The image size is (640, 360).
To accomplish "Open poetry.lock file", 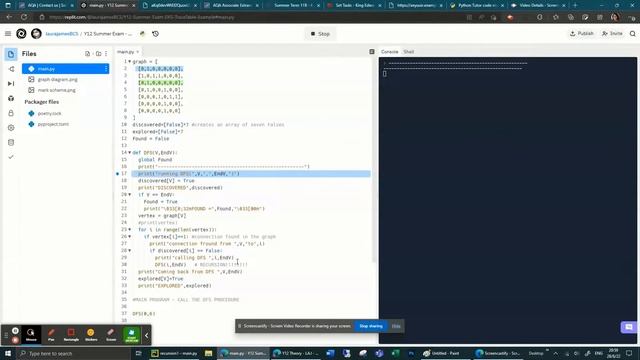I will tap(49, 113).
